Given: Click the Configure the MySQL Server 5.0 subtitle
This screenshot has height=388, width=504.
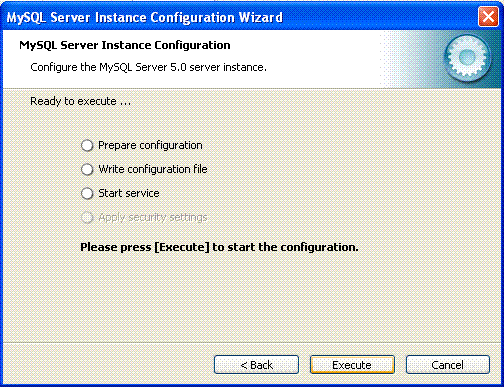Looking at the screenshot, I should tap(148, 67).
